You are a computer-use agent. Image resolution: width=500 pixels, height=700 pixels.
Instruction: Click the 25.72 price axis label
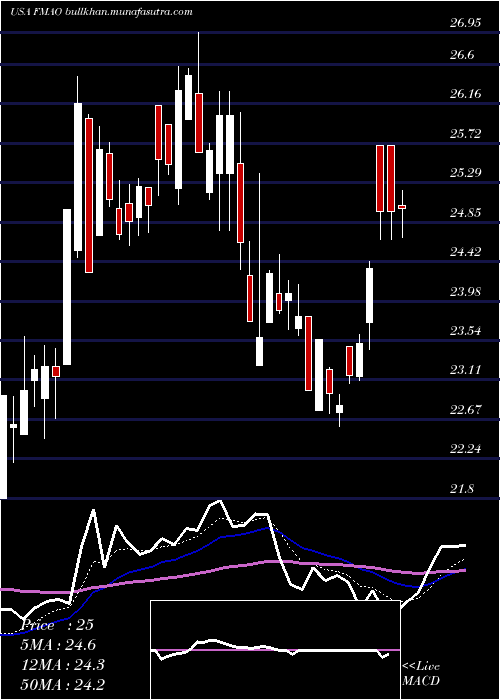pyautogui.click(x=466, y=133)
